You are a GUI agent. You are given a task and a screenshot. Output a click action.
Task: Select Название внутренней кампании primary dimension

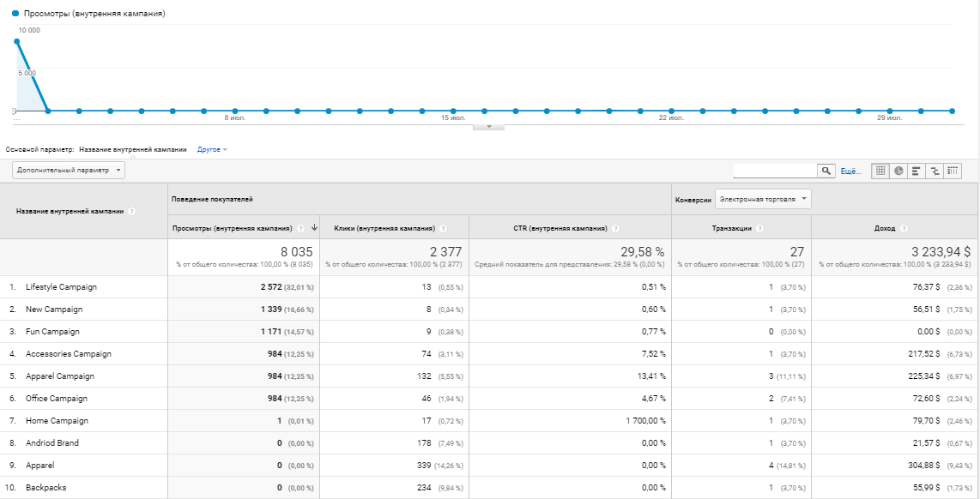tap(132, 149)
